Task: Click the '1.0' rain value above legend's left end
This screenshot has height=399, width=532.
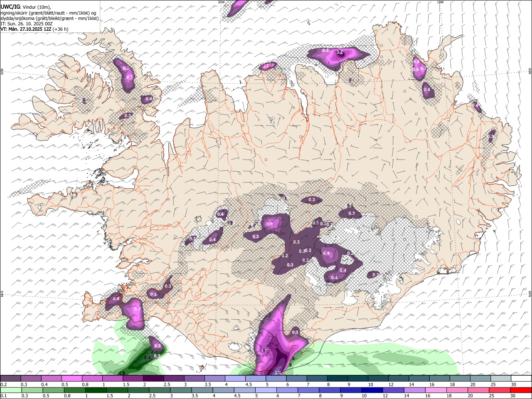Action: click(x=122, y=373)
